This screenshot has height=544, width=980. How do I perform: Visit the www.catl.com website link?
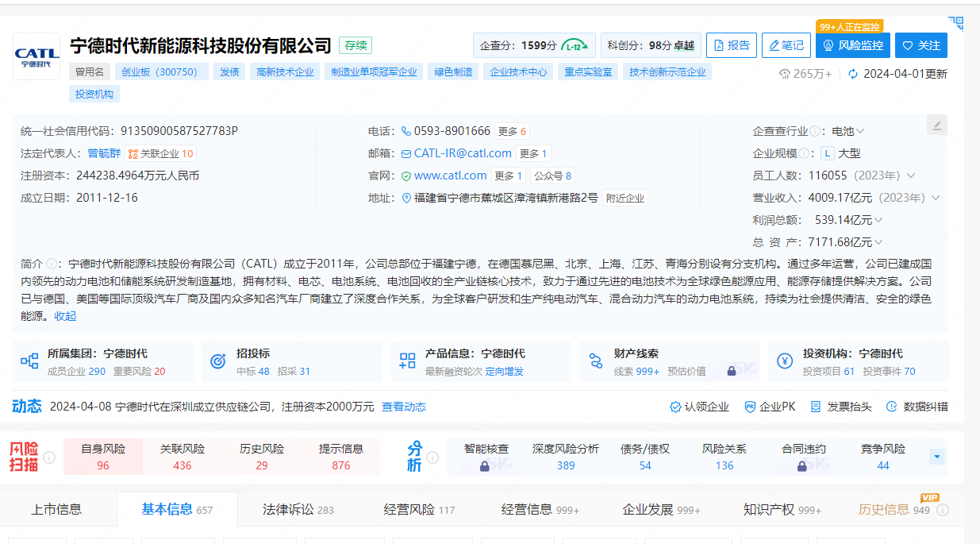pyautogui.click(x=450, y=176)
